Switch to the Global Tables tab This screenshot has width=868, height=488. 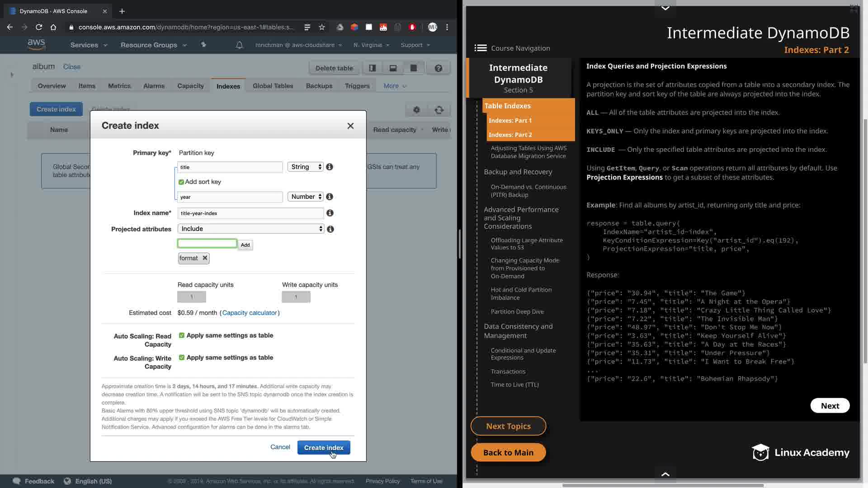click(273, 86)
